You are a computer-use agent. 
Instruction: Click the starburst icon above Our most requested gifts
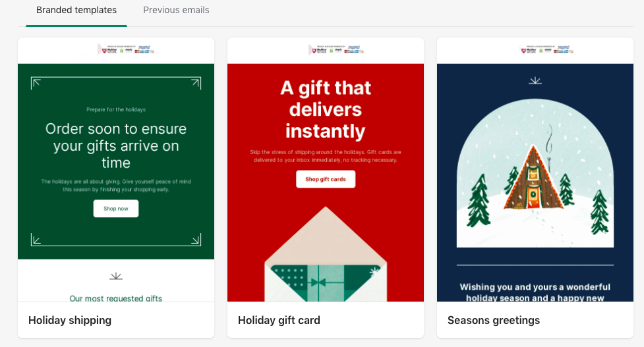click(116, 276)
